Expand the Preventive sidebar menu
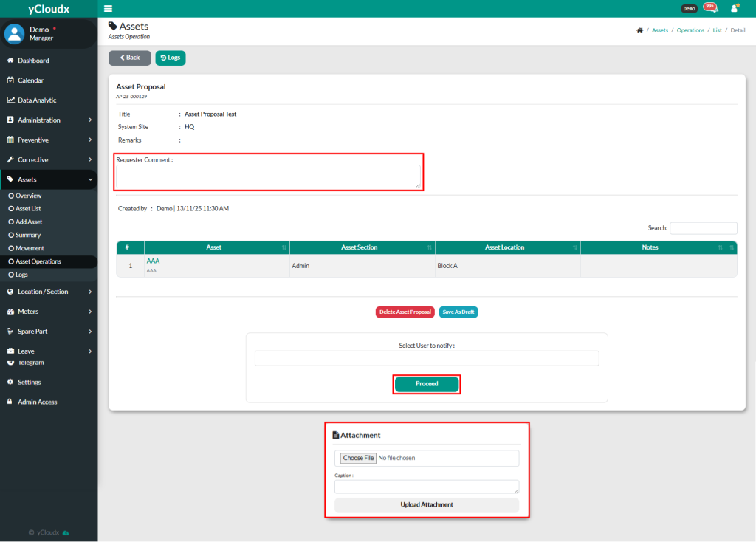 click(49, 140)
